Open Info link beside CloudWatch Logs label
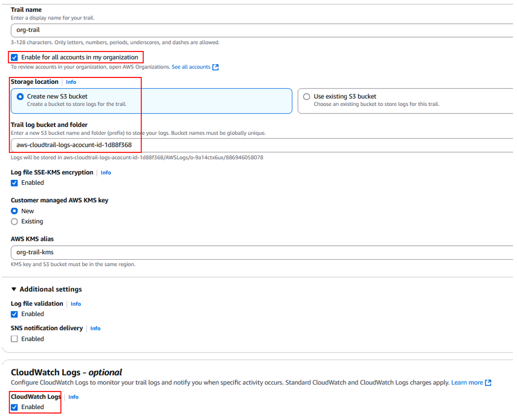The image size is (517, 420). [x=73, y=397]
